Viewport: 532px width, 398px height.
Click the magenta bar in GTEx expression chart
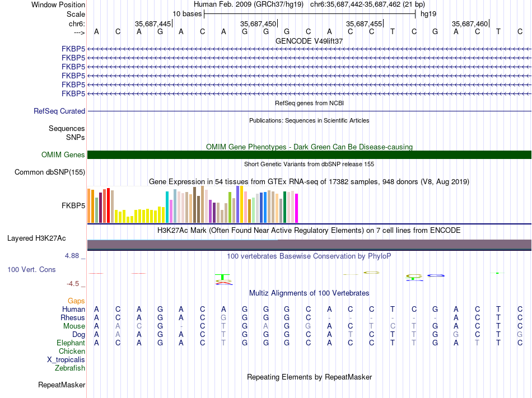(x=297, y=208)
